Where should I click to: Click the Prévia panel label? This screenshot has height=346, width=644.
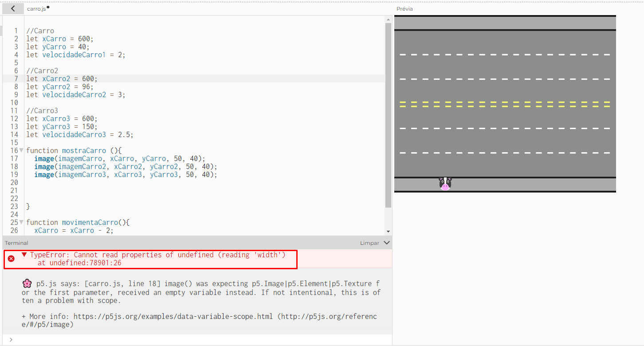tap(404, 9)
